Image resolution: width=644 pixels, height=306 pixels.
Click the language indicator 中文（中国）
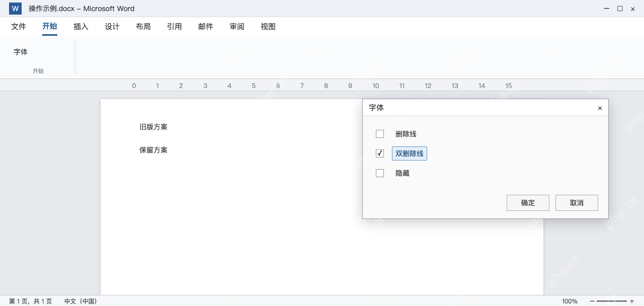80,301
